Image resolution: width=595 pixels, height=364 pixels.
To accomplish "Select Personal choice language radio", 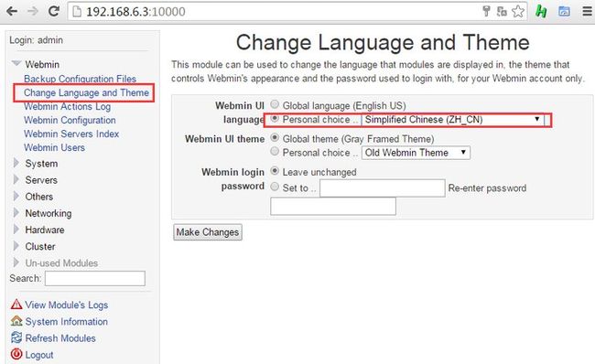I will (x=275, y=118).
